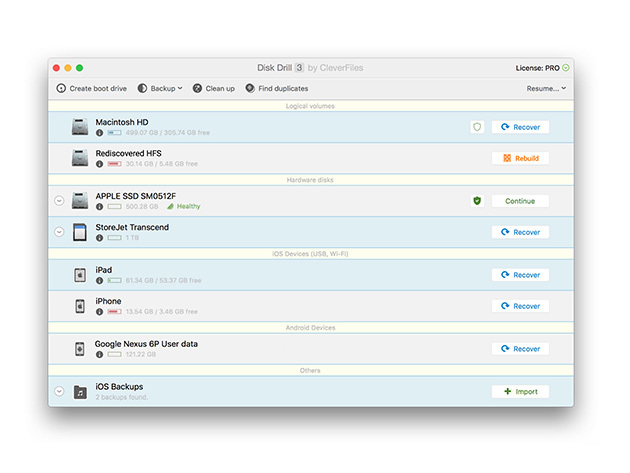
Task: Continue scan on APPLE SSD SM0512F
Action: point(520,201)
